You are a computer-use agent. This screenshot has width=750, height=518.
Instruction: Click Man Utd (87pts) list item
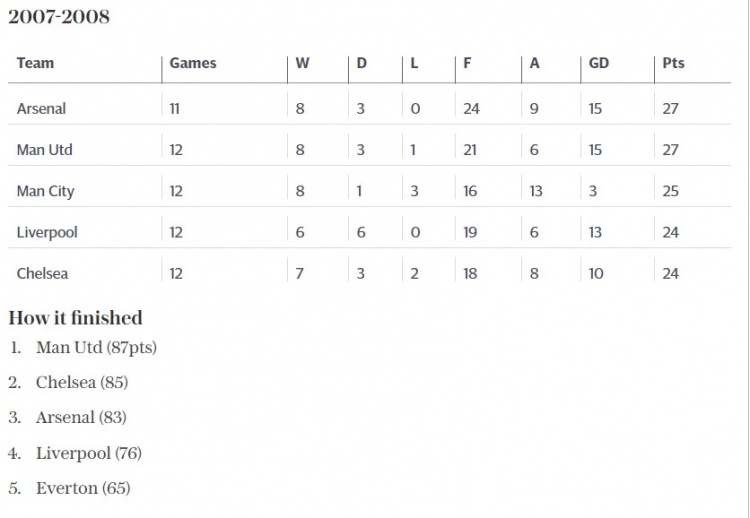[x=96, y=348]
